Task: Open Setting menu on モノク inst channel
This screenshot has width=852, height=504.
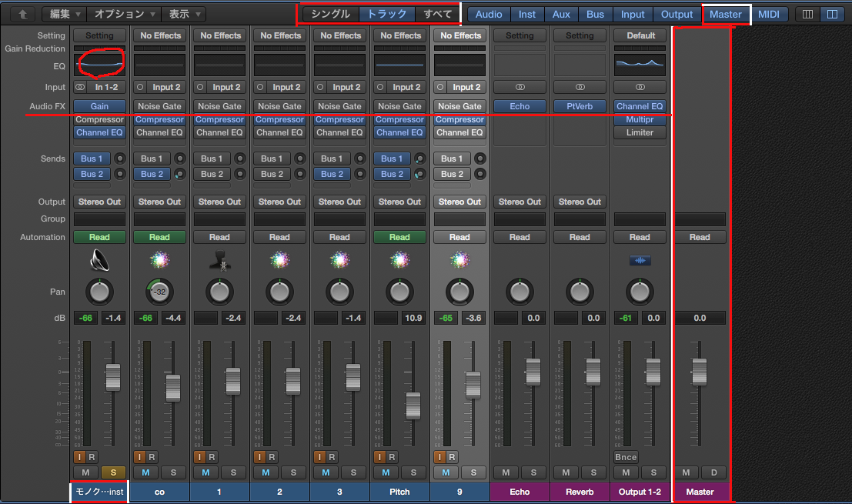Action: tap(99, 35)
